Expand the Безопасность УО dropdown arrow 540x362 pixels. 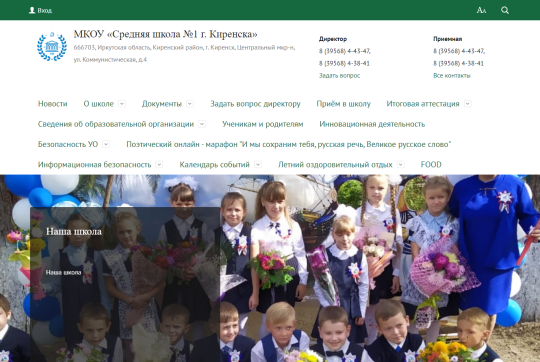(106, 144)
